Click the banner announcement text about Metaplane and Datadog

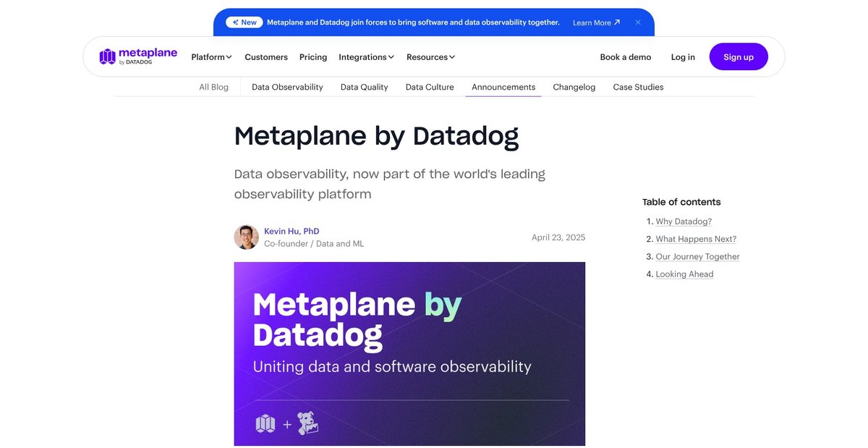pyautogui.click(x=413, y=22)
